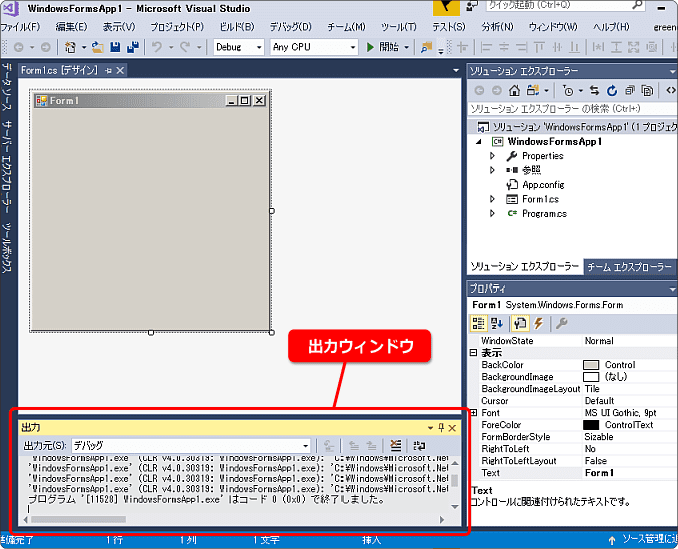This screenshot has width=678, height=549.
Task: Click the Alphabetical sort icon in Properties
Action: [496, 323]
